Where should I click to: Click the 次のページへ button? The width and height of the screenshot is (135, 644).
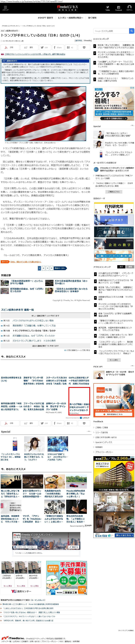pyautogui.click(x=60, y=268)
